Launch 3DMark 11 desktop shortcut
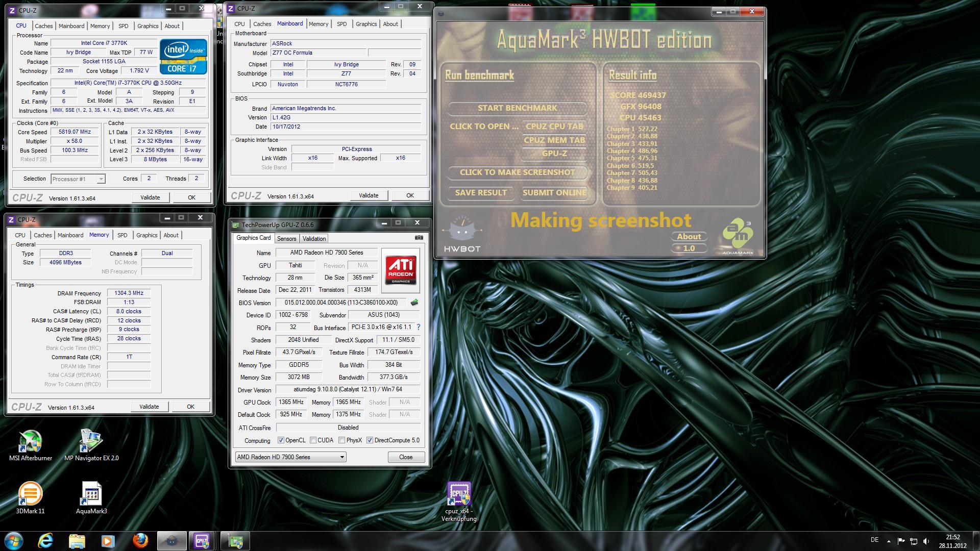Viewport: 980px width, 551px height. tap(30, 498)
